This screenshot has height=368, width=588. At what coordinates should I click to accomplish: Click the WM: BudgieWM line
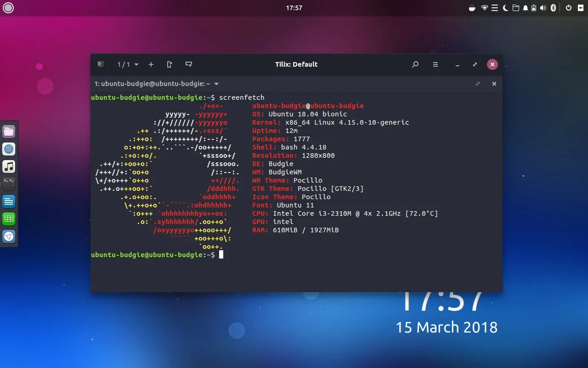(x=277, y=172)
